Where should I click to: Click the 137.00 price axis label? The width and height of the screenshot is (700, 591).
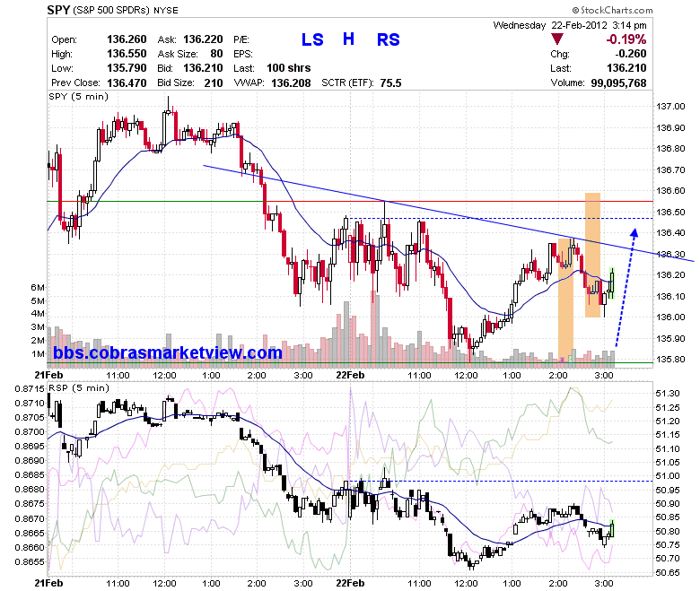(x=670, y=106)
